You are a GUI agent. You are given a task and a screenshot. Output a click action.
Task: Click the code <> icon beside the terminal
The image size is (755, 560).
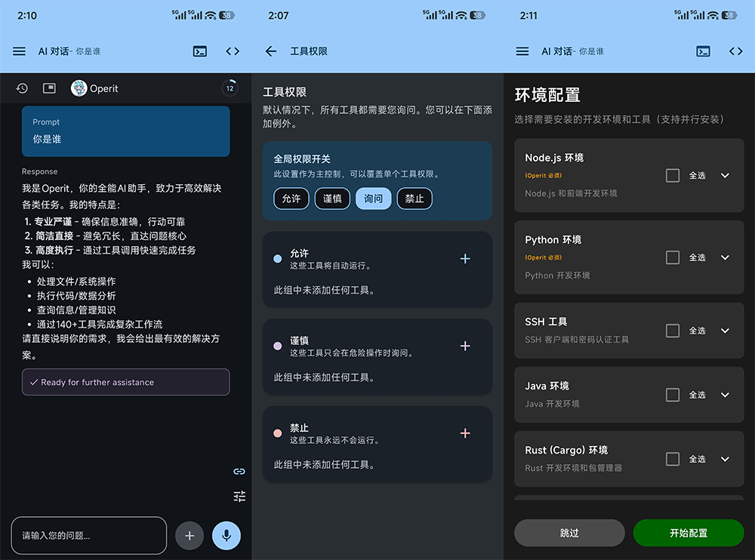tap(233, 51)
